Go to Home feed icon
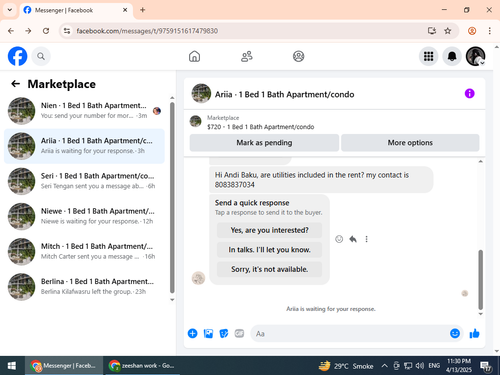500x375 pixels. pos(194,56)
